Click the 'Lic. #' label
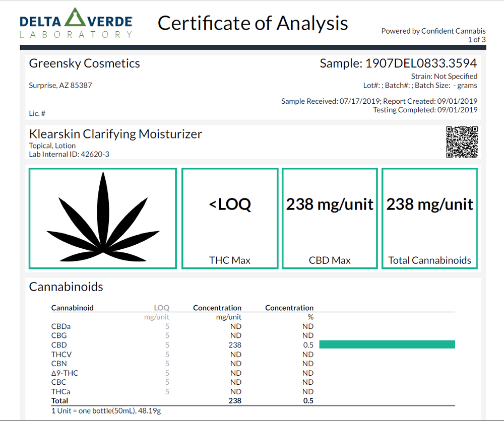This screenshot has height=421, width=504. click(x=37, y=113)
